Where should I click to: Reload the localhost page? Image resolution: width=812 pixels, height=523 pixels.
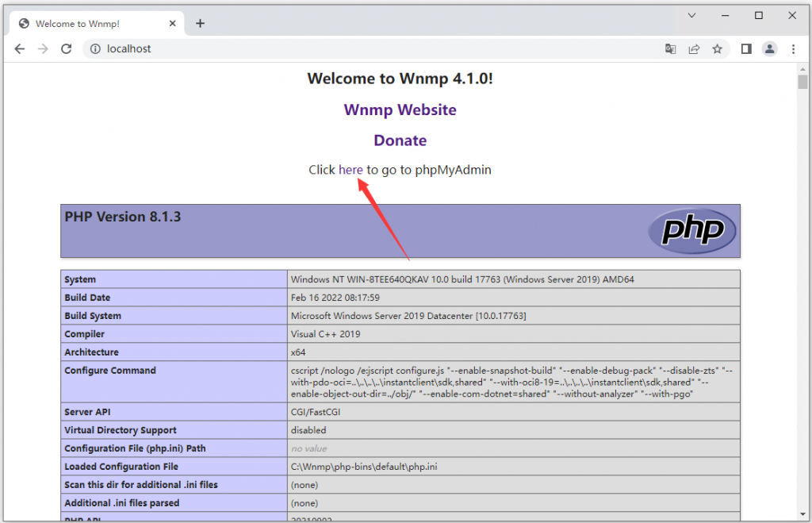click(x=66, y=48)
